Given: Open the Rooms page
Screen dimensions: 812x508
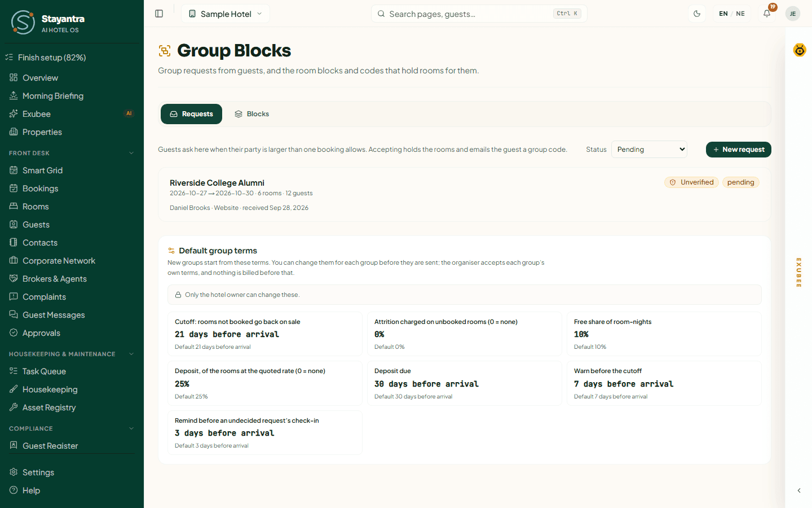Looking at the screenshot, I should (72, 207).
